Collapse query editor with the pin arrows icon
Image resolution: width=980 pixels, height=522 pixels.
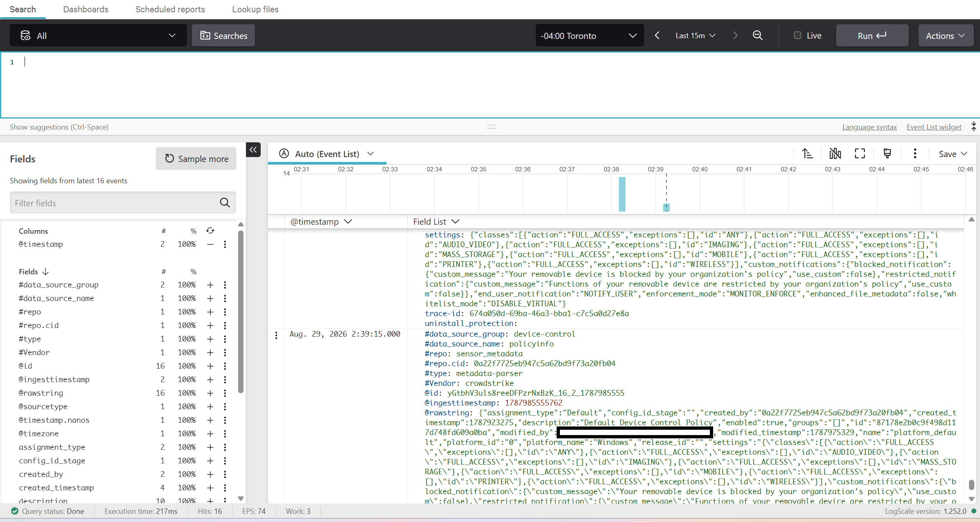(x=973, y=127)
